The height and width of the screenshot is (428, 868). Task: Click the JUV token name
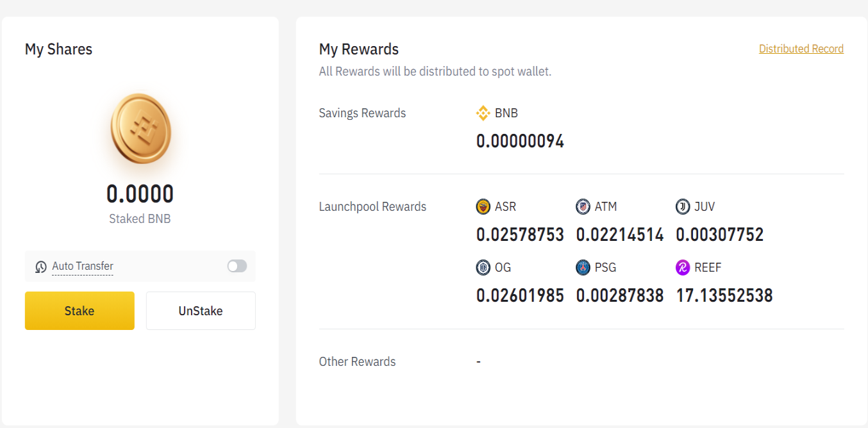tap(705, 206)
